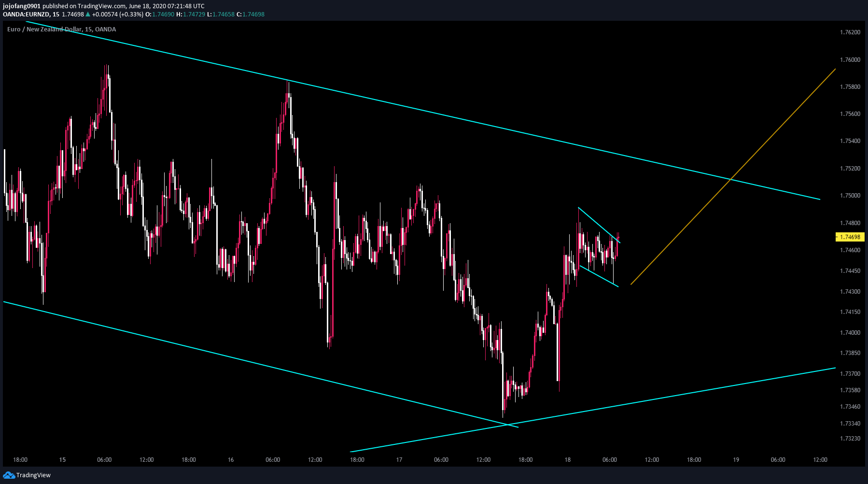
Task: Click the TradingView brand text
Action: 33,475
